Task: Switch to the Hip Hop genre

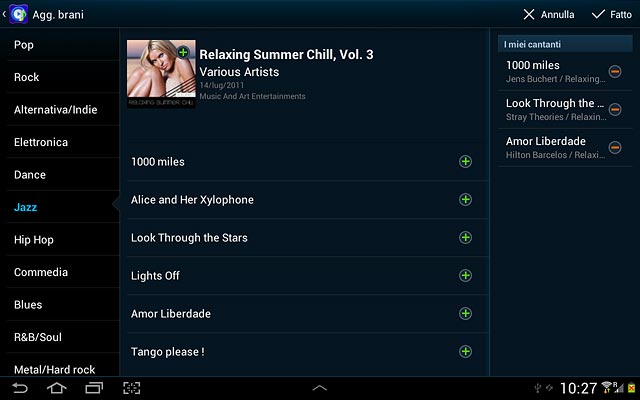Action: [x=63, y=240]
